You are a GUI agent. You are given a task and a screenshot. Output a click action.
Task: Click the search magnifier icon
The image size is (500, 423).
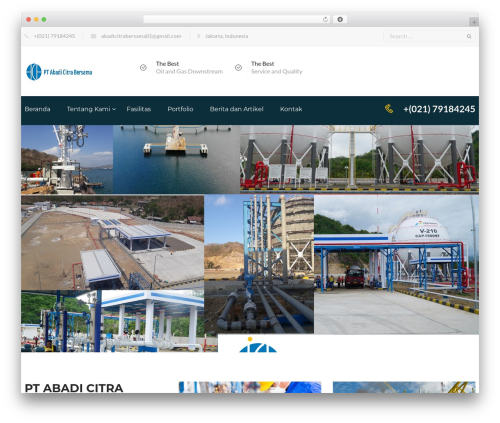[x=469, y=36]
